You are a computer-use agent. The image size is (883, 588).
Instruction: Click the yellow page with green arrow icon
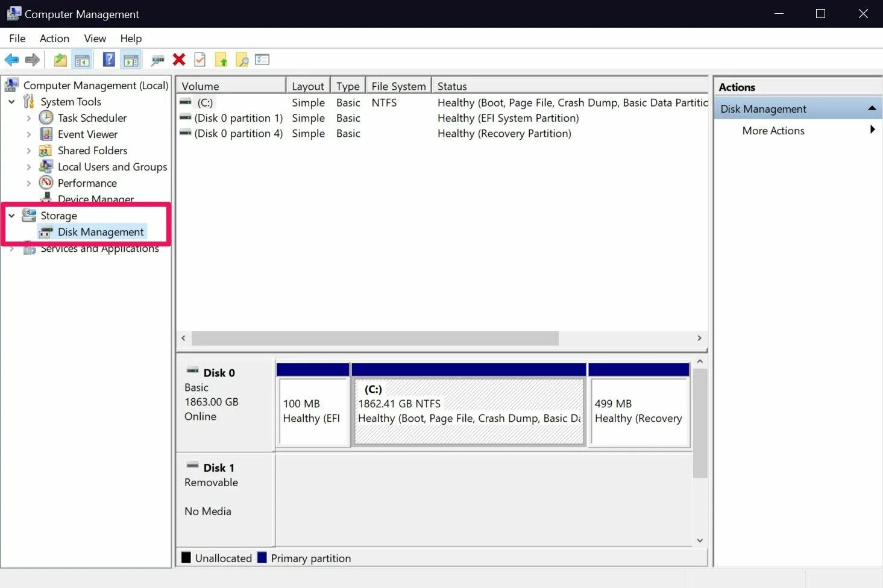tap(221, 60)
